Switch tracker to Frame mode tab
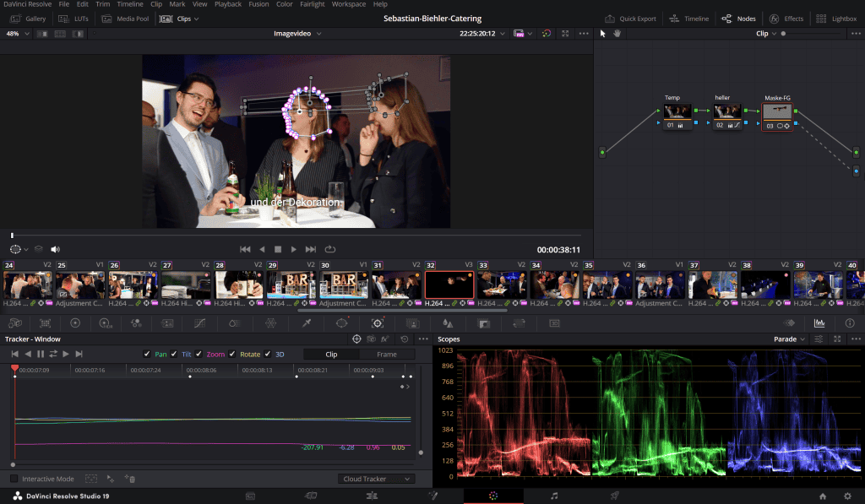865x504 pixels. [387, 354]
